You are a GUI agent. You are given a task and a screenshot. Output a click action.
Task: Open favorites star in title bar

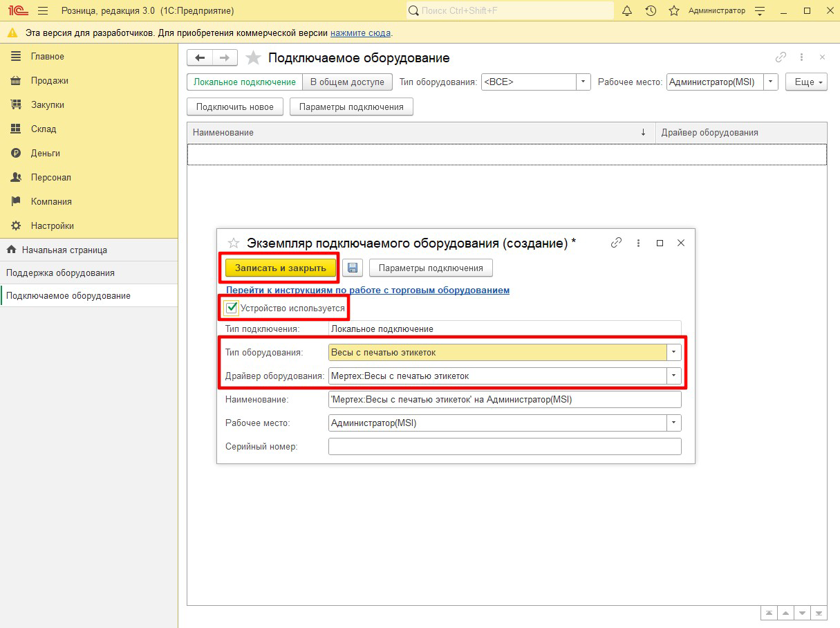coord(674,10)
